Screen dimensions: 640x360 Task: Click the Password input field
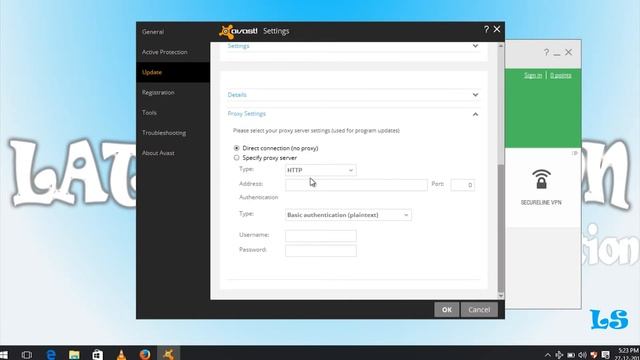[320, 251]
